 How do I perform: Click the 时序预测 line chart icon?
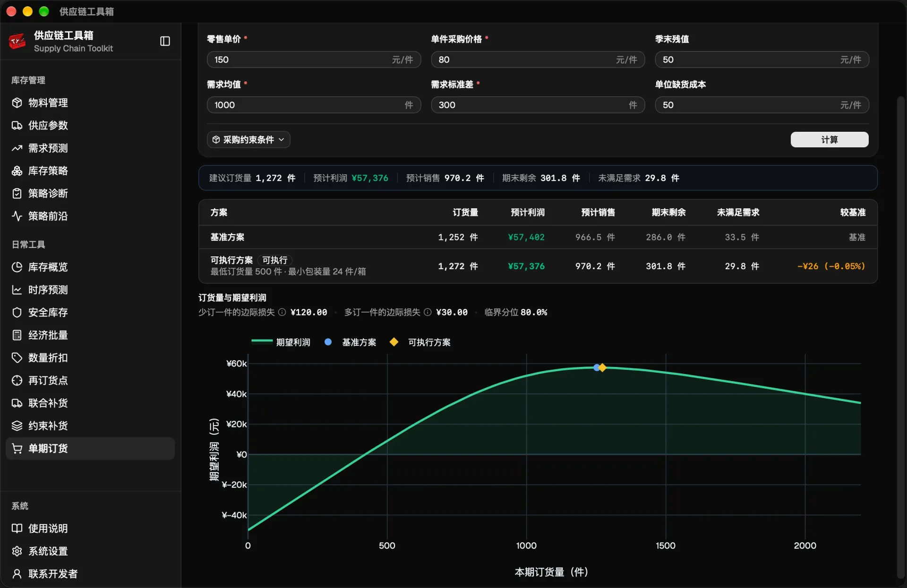click(x=17, y=290)
